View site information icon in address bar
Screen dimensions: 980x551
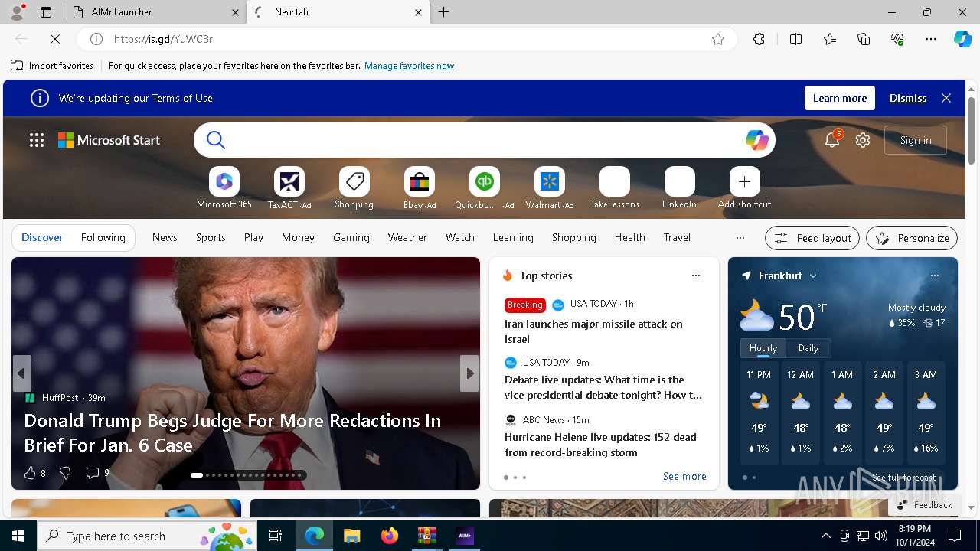pyautogui.click(x=96, y=39)
